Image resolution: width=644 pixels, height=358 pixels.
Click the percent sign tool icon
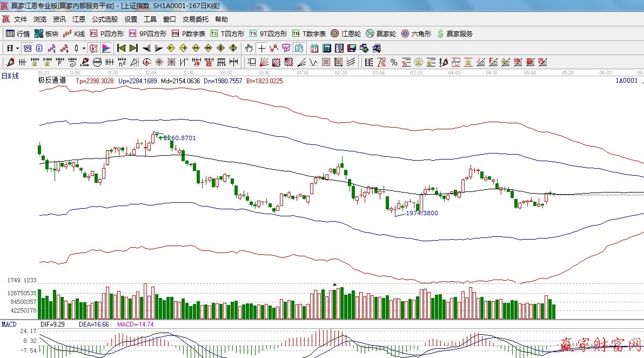[x=394, y=62]
